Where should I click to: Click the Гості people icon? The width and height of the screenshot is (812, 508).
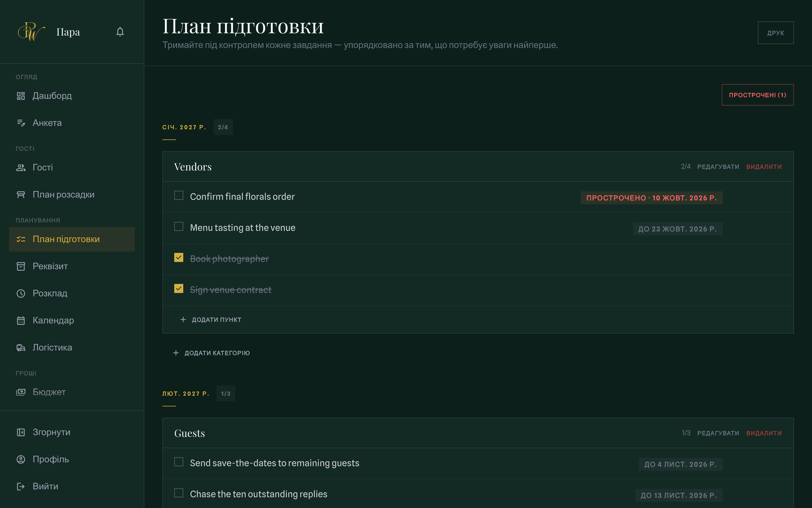point(21,167)
